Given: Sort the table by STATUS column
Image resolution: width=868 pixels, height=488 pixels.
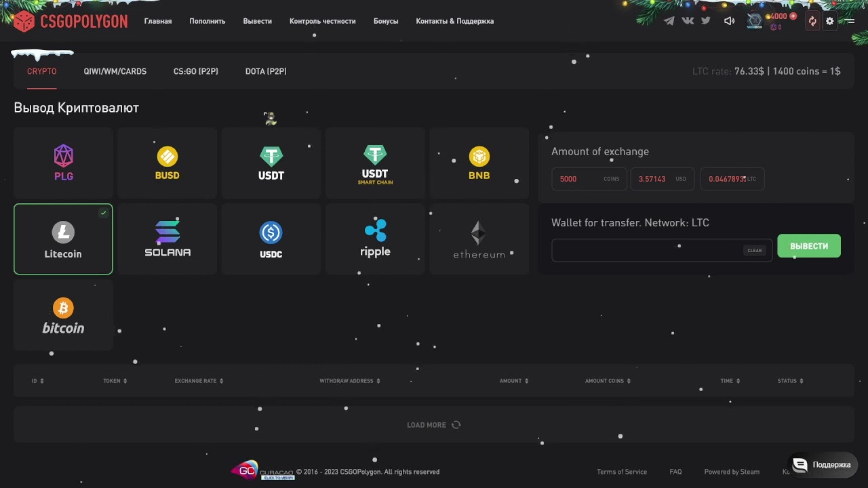Looking at the screenshot, I should [790, 381].
